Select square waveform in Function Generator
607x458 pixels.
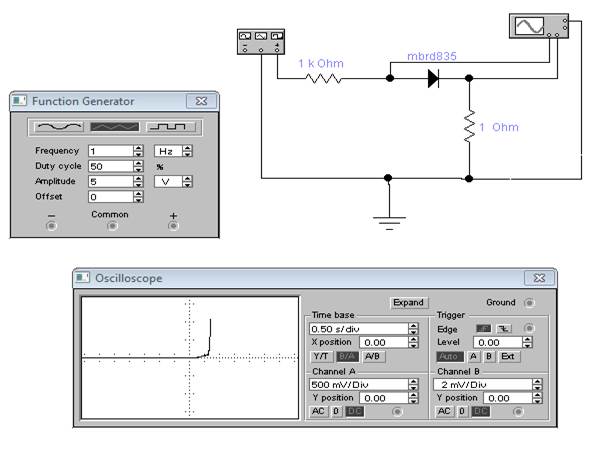point(171,127)
